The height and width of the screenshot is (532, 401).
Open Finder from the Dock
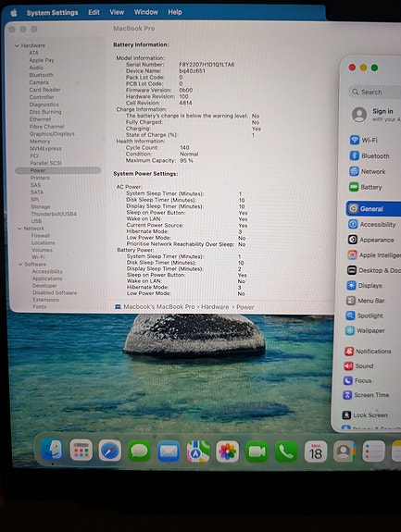point(52,450)
